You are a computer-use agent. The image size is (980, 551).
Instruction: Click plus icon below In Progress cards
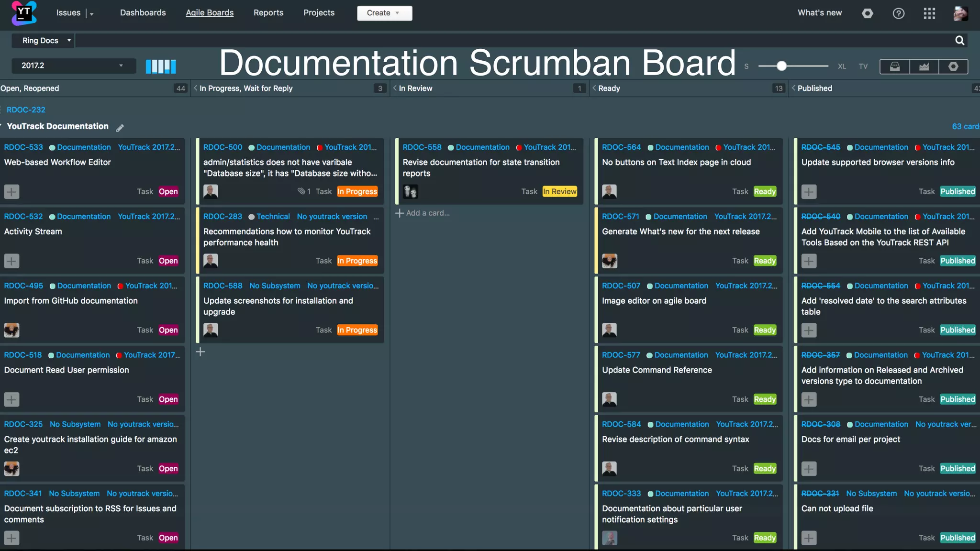[200, 352]
